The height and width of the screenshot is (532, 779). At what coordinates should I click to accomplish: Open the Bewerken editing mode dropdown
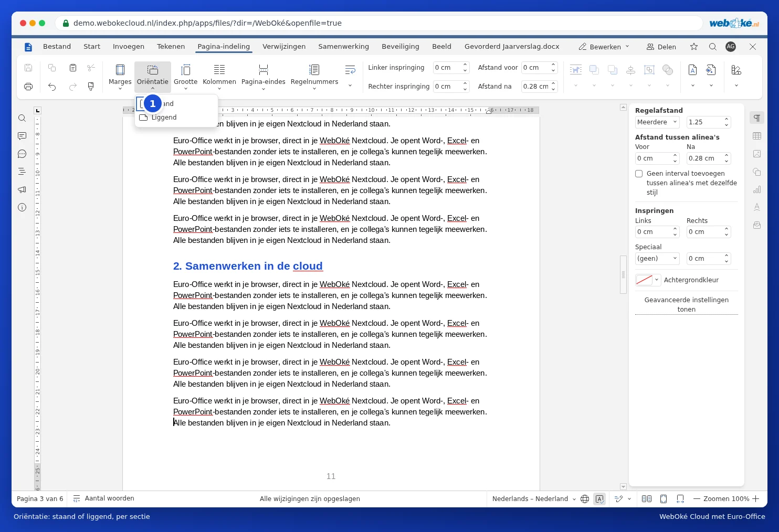[604, 47]
